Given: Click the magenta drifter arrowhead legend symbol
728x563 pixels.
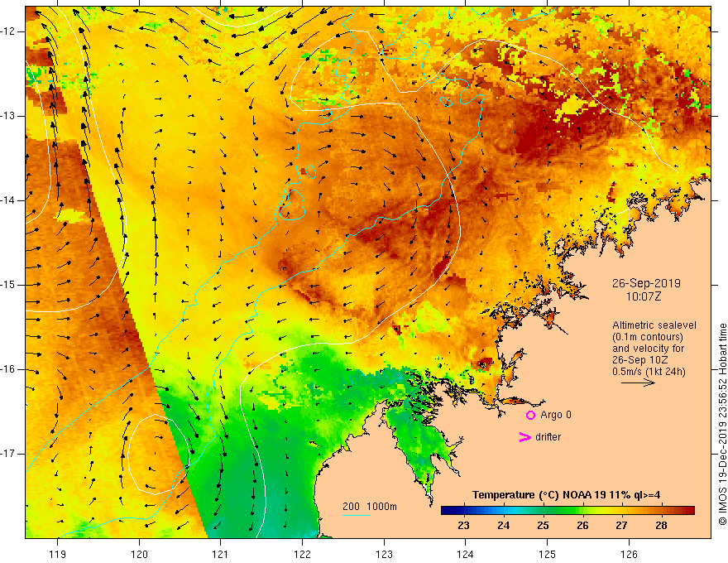Looking at the screenshot, I should [525, 437].
